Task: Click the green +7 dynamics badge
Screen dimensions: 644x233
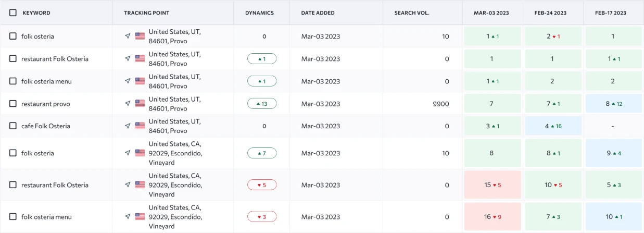Action: point(262,153)
